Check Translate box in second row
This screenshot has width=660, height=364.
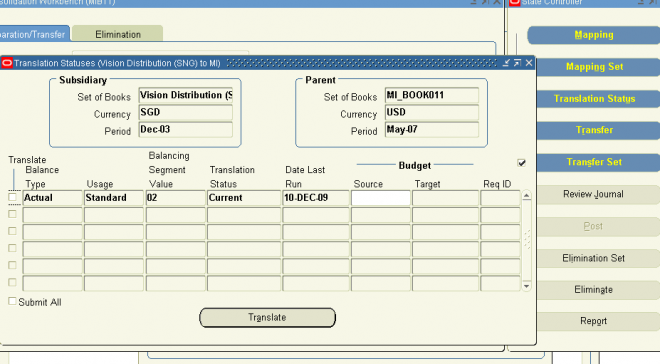(13, 214)
